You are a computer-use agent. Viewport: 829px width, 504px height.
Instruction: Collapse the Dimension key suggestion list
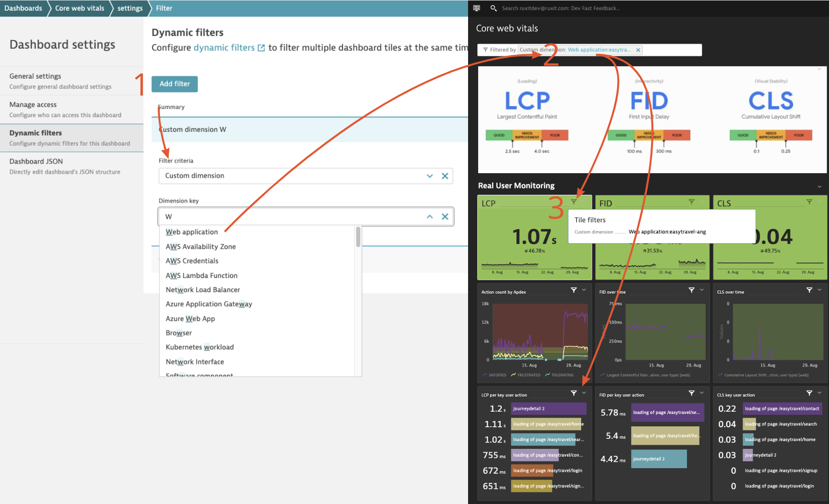pos(430,216)
